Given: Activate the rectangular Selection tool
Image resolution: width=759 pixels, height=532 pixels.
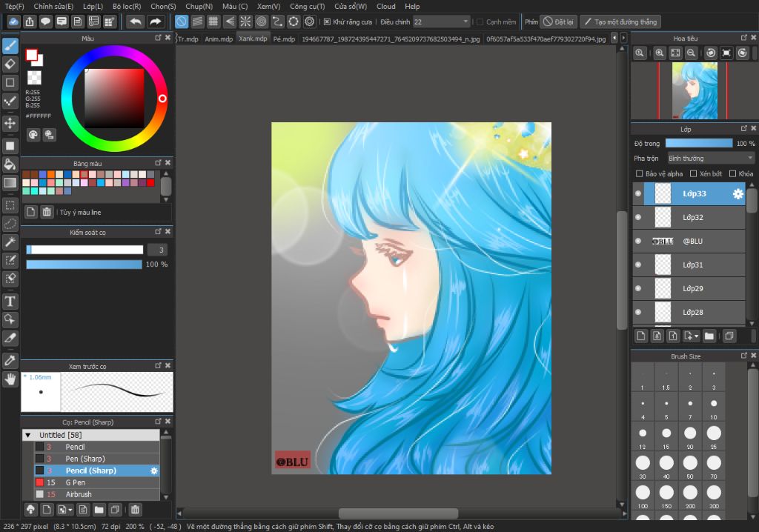Looking at the screenshot, I should tap(10, 205).
